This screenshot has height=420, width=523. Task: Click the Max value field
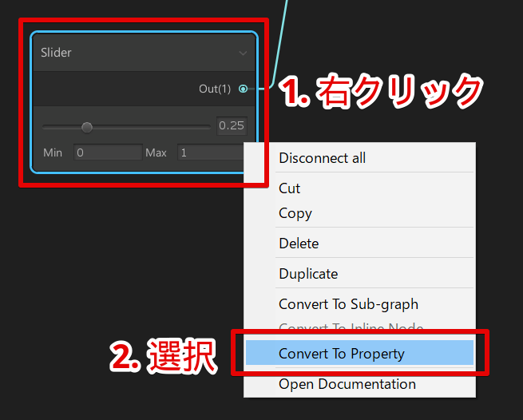pyautogui.click(x=211, y=153)
